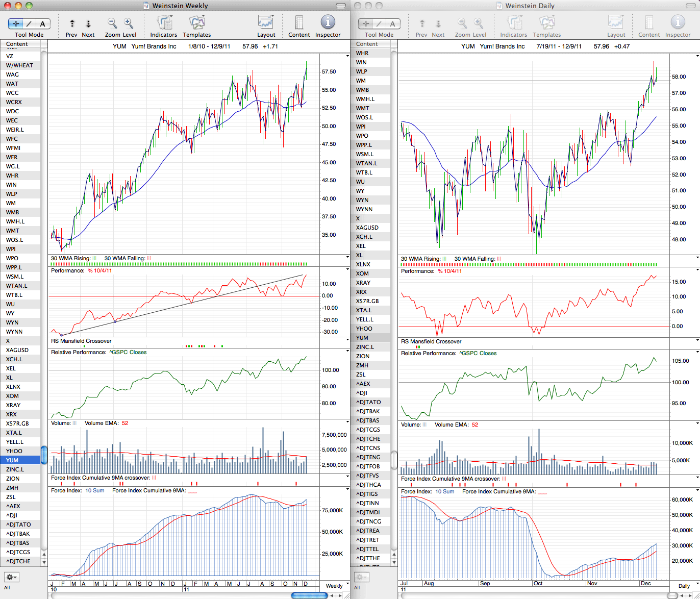
Task: Open gear action menu in Daily window
Action: coord(361,577)
